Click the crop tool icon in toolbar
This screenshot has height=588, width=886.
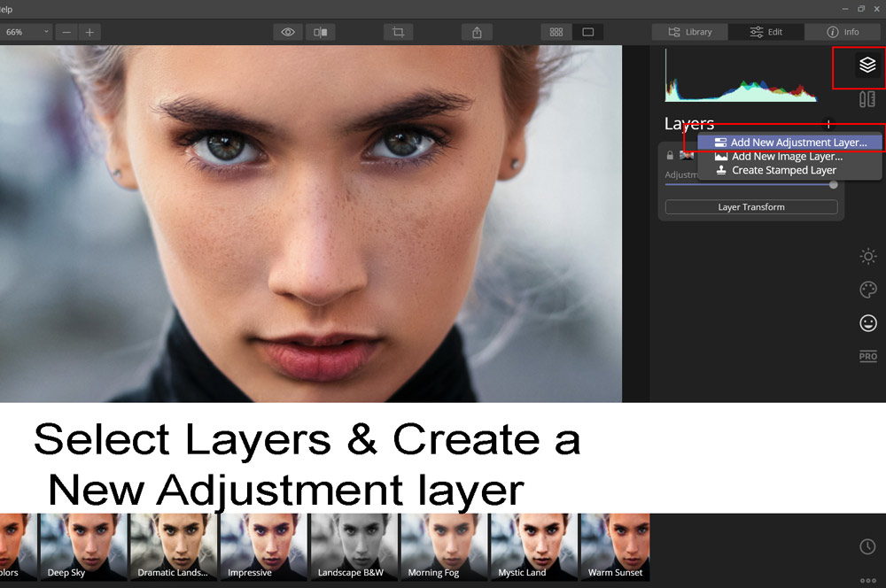(398, 32)
